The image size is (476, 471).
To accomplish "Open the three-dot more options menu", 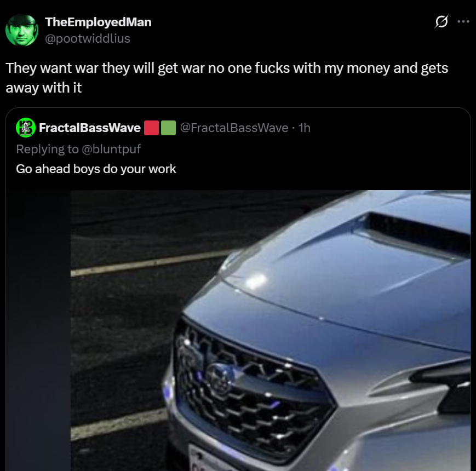I will coord(463,21).
